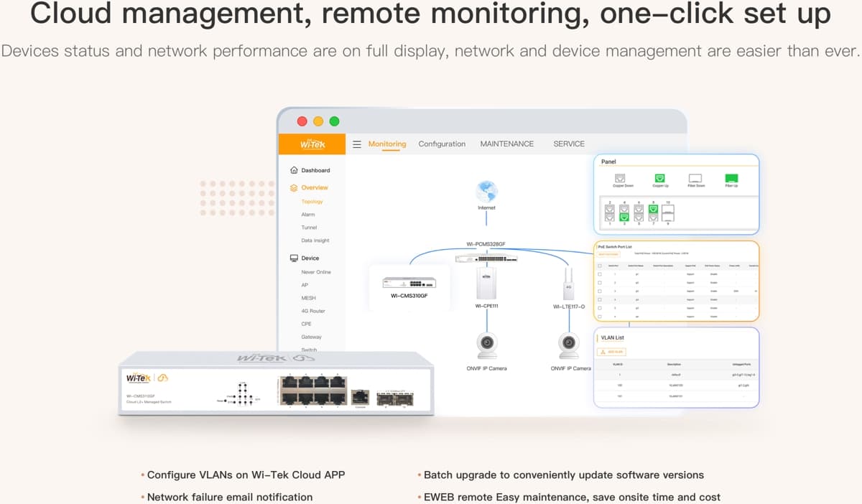The image size is (862, 504).
Task: Click the Dashboard icon in the sidebar
Action: point(295,169)
